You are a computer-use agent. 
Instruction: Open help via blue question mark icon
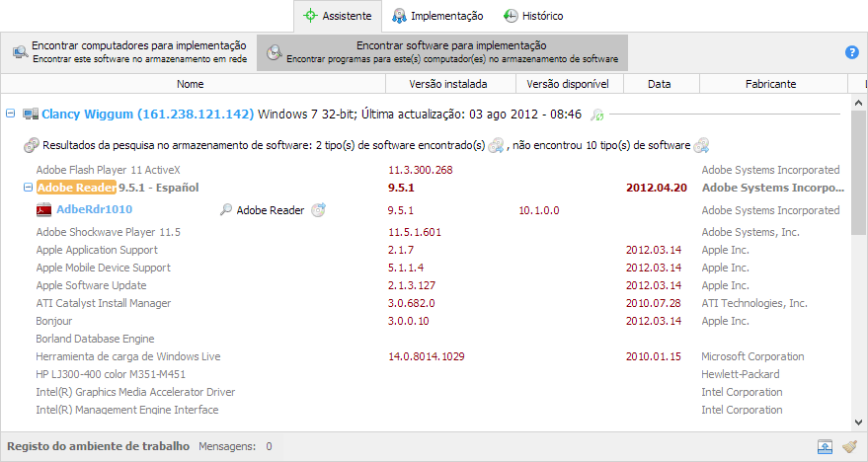(852, 52)
